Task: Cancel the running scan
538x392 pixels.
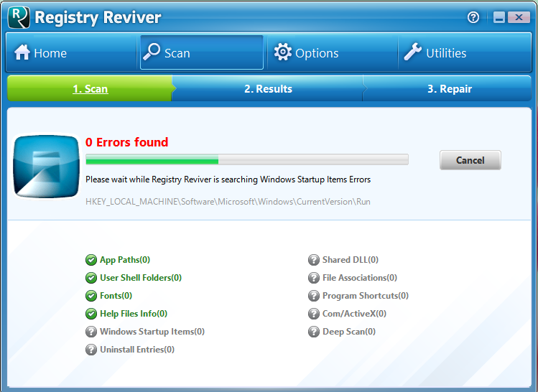Action: 470,160
